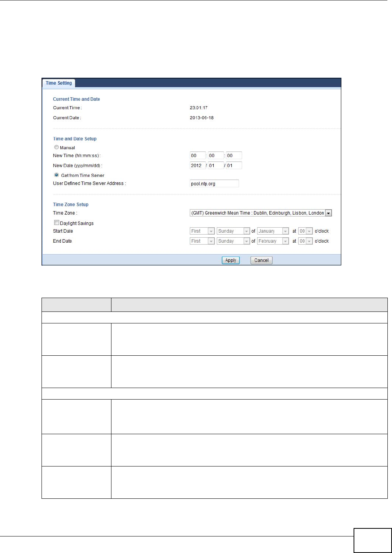Open End Date weekday dropdown (Sunday)
The image size is (392, 553).
coord(233,241)
